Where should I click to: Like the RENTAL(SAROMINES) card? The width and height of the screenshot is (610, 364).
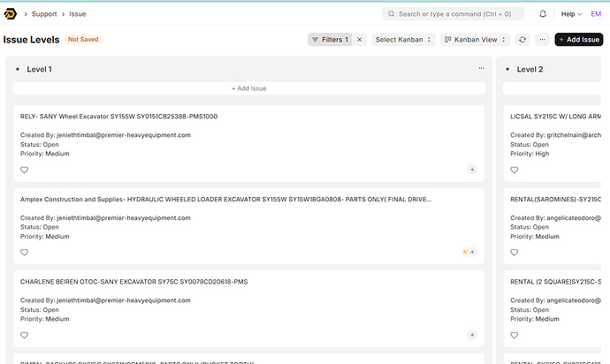coord(514,253)
